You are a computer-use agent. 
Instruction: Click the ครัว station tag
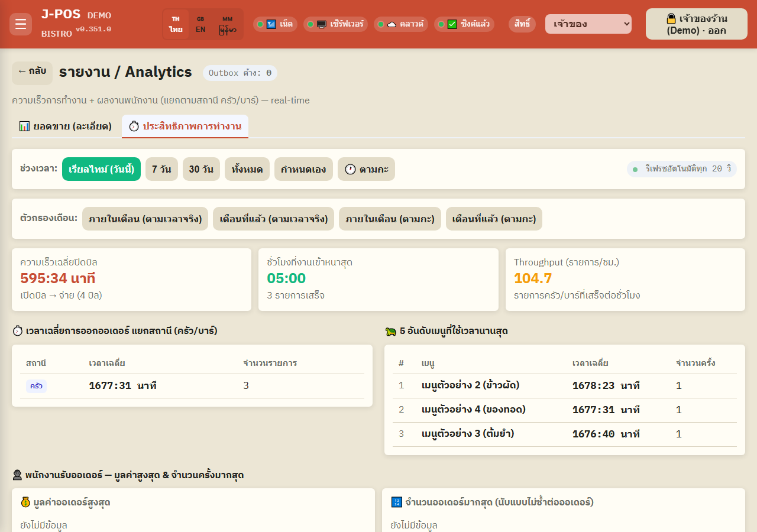36,386
